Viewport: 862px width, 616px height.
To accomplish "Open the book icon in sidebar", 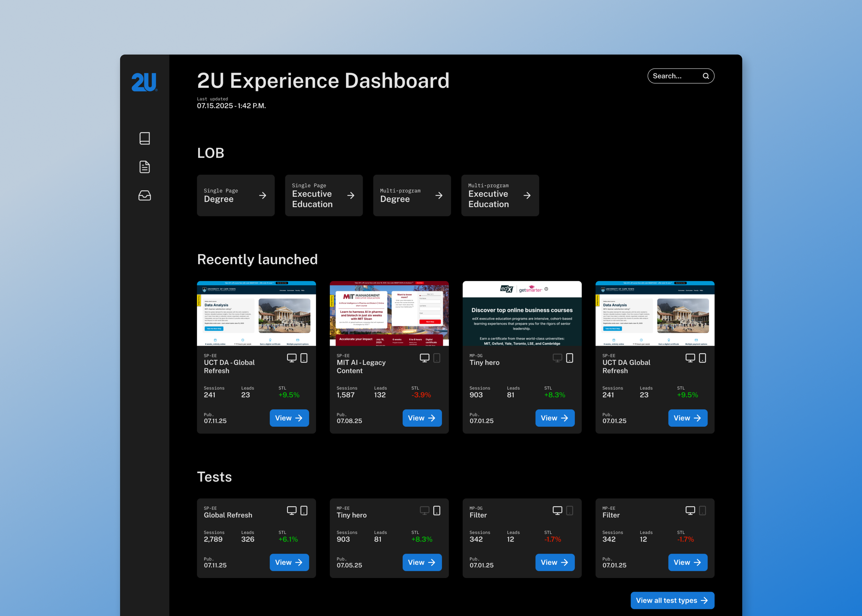I will point(144,138).
